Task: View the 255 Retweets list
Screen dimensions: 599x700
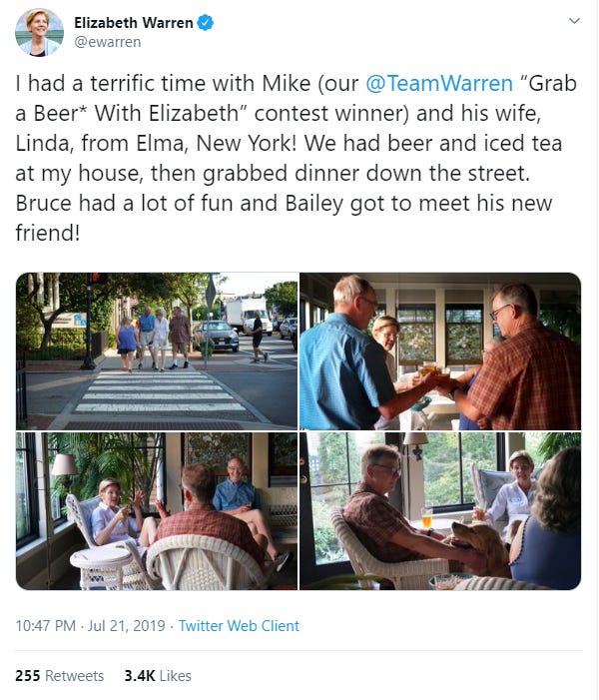Action: (59, 676)
